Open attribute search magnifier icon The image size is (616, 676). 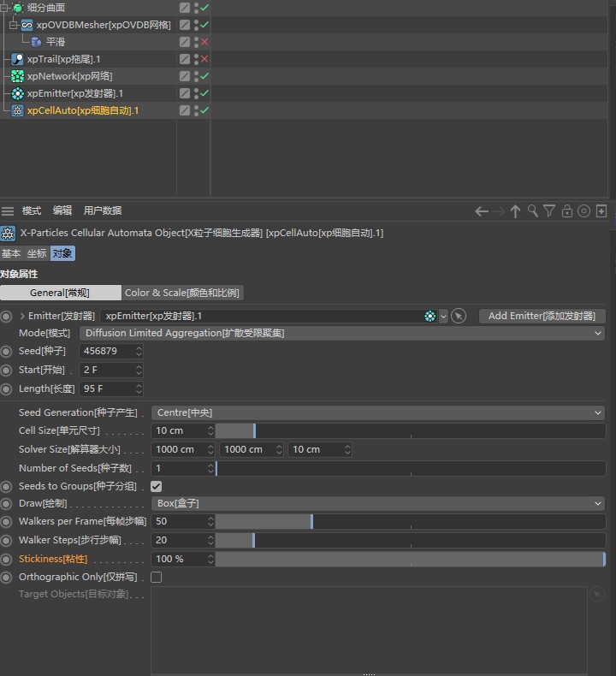[533, 211]
